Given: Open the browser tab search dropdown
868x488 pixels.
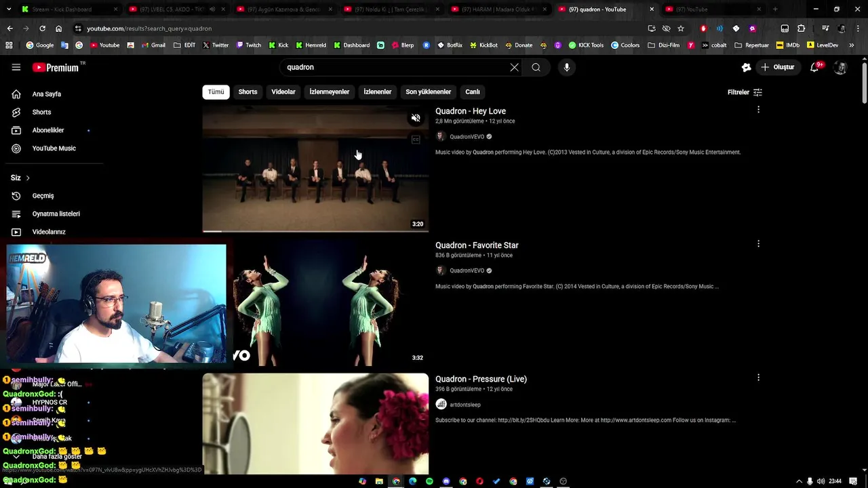Looking at the screenshot, I should click(x=7, y=9).
